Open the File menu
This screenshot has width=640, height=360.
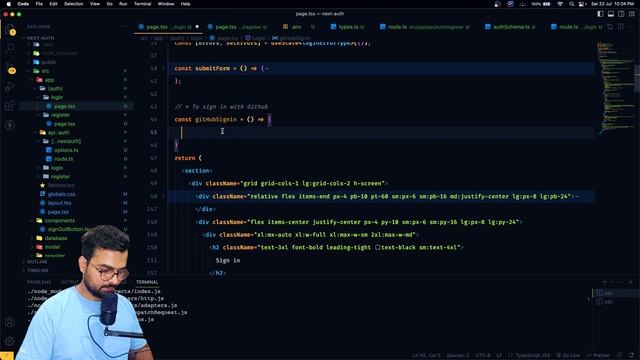(x=39, y=4)
